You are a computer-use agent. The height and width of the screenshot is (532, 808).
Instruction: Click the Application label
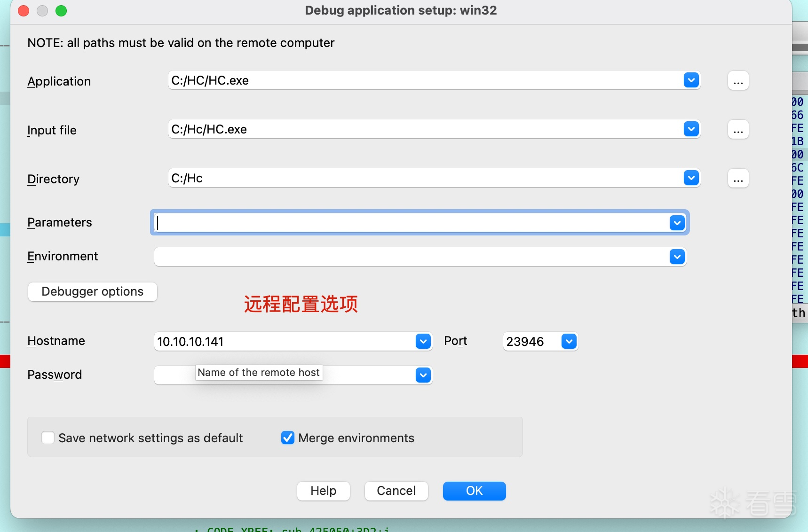(x=59, y=81)
